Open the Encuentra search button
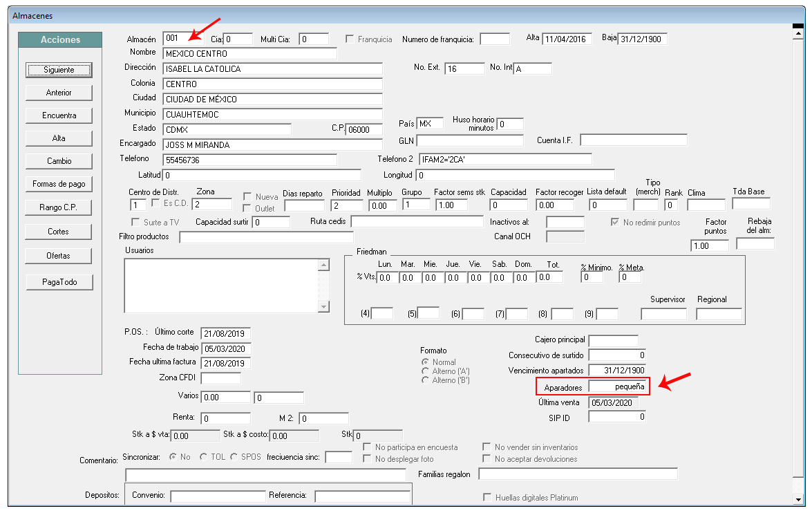 click(x=59, y=115)
